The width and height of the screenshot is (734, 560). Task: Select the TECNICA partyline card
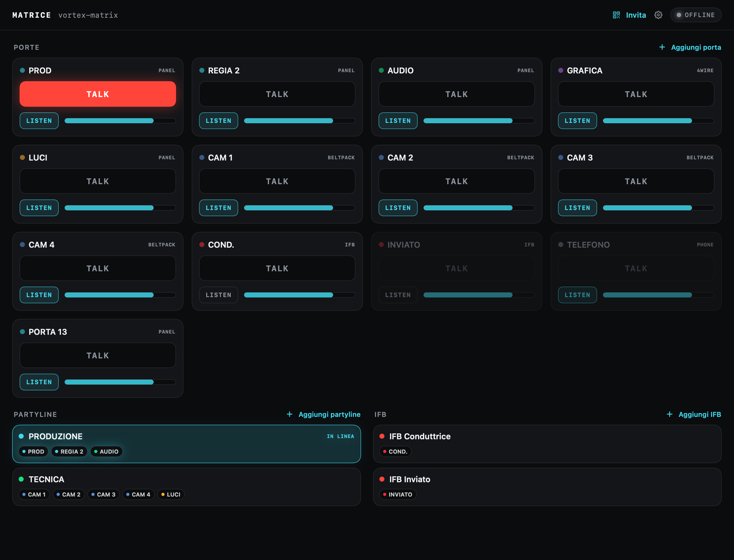[187, 487]
